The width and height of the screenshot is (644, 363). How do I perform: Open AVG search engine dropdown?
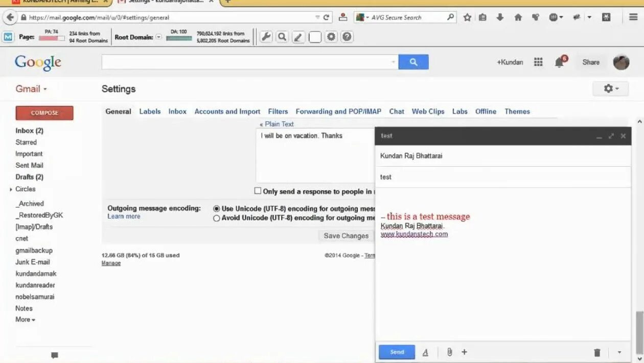point(362,17)
